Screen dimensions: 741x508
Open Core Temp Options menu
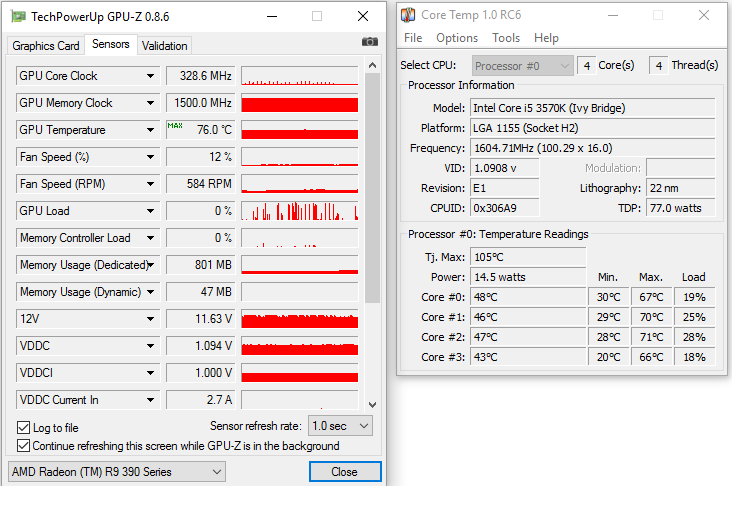click(x=457, y=38)
